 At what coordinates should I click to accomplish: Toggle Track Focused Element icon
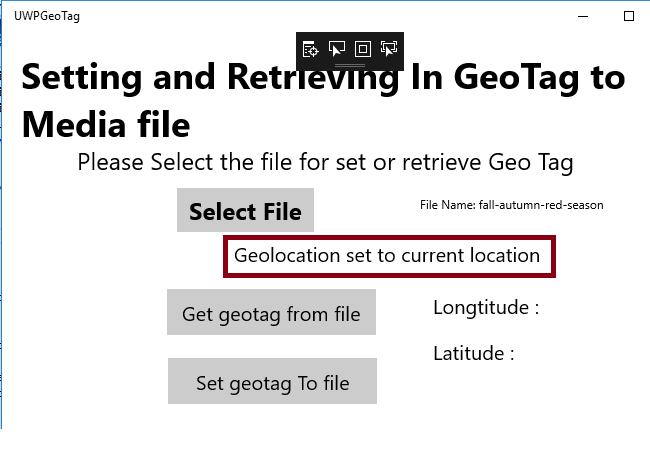pyautogui.click(x=389, y=48)
